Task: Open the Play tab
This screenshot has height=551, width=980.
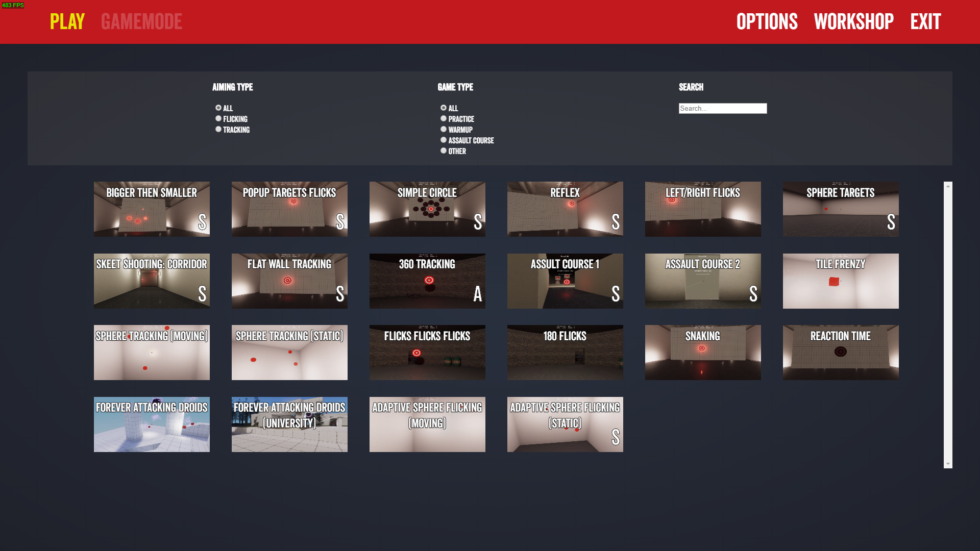Action: pos(67,21)
